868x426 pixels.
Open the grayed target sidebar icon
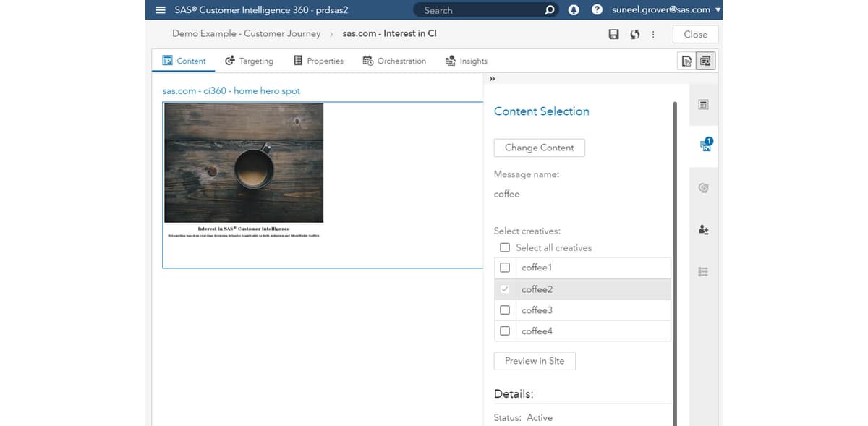704,187
